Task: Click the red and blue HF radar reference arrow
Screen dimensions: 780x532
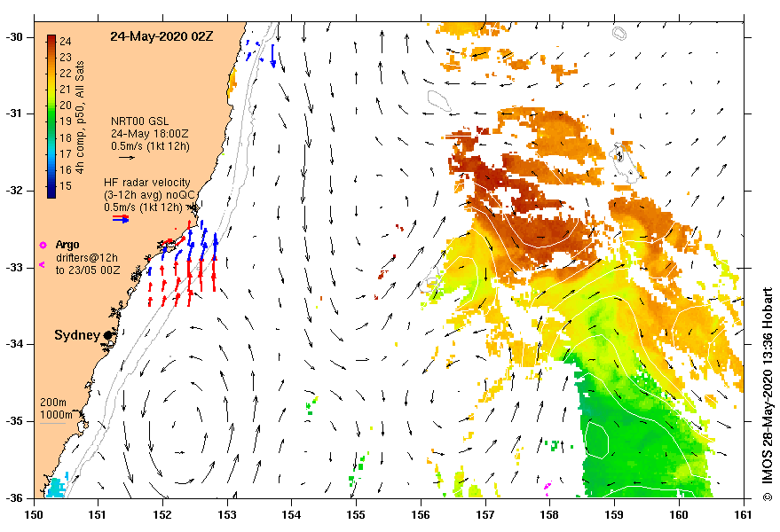Action: click(x=121, y=219)
